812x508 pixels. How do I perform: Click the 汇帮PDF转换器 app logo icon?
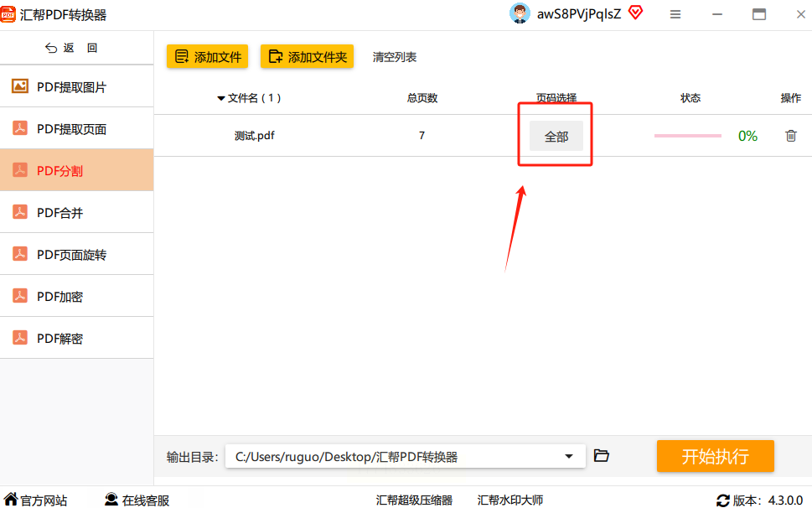pos(8,14)
